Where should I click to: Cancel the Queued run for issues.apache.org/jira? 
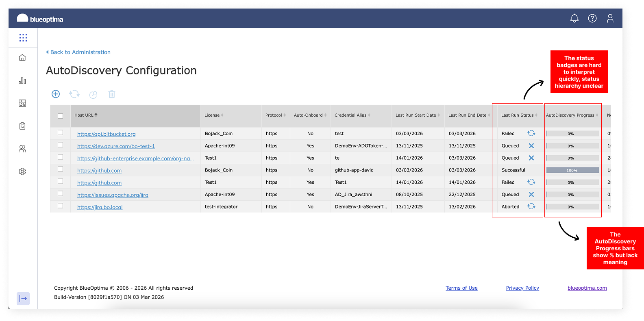531,194
